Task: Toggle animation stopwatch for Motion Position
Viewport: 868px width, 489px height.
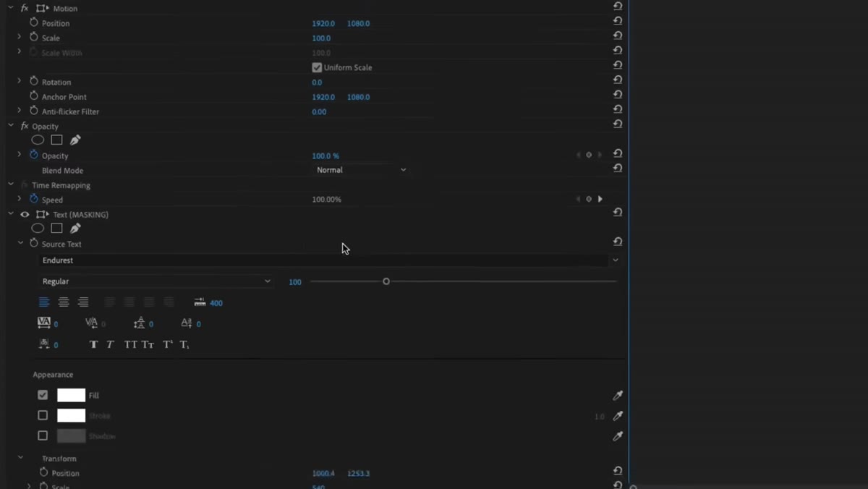Action: (x=34, y=22)
